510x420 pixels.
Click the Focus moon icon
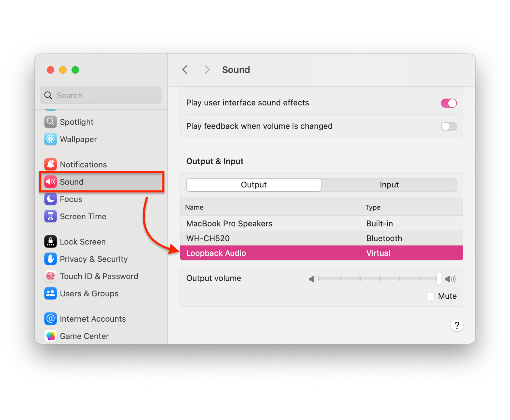[x=50, y=199]
